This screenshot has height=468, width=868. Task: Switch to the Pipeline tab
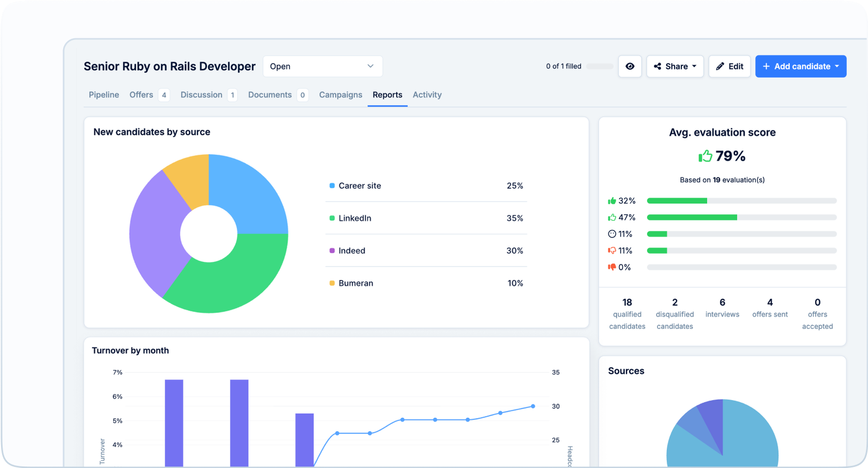104,95
